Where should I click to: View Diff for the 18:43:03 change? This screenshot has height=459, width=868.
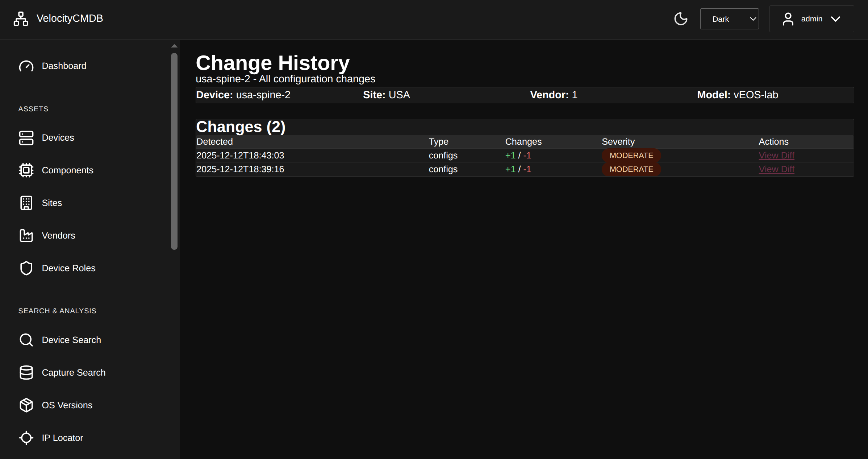776,156
